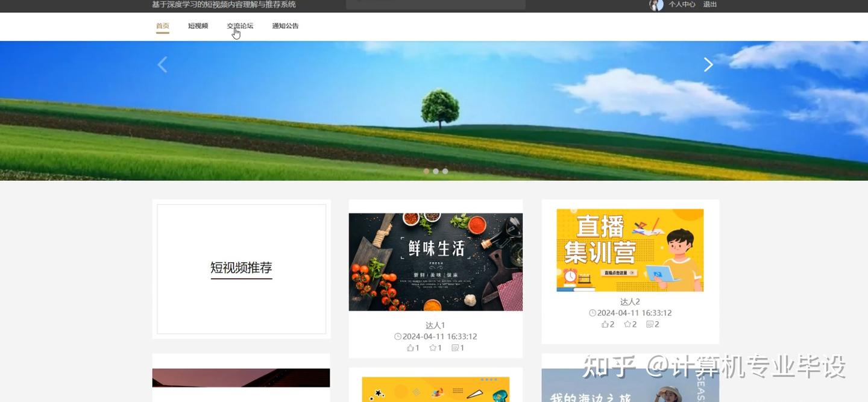Click 退出 to log out
This screenshot has height=402, width=868.
(709, 4)
